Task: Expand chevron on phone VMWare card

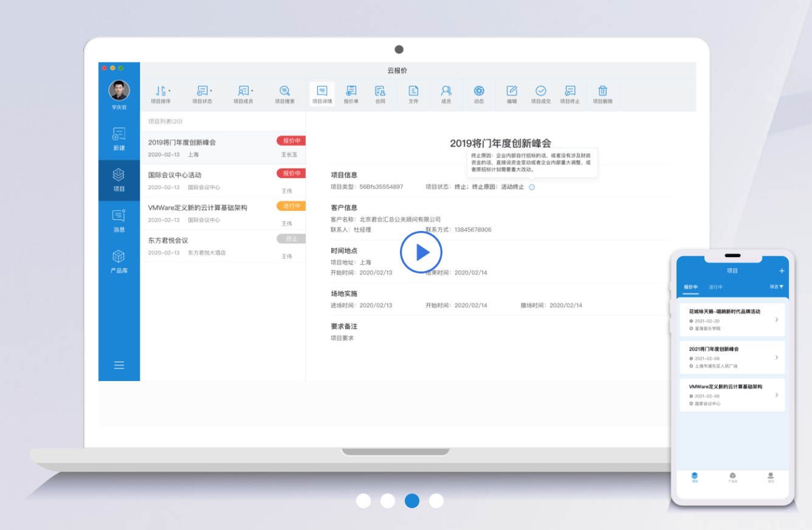Action: click(777, 395)
